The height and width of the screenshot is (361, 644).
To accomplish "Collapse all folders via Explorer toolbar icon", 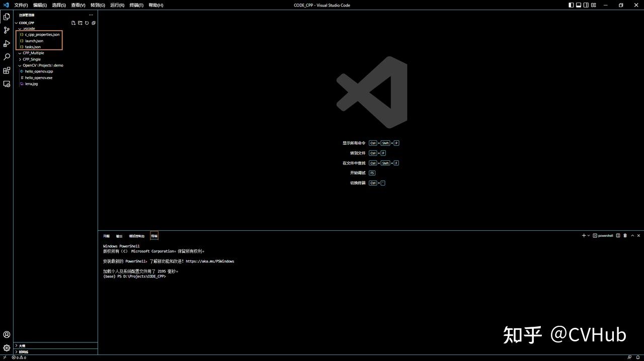I will point(93,23).
